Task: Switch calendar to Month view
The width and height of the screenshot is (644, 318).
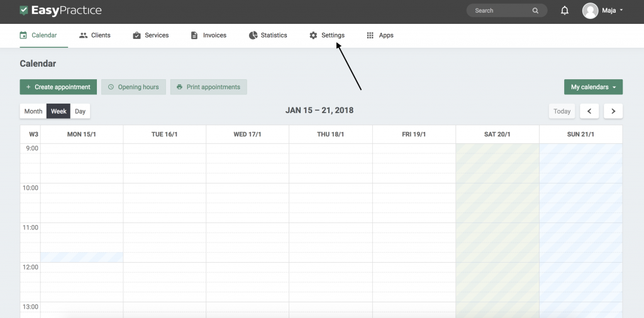Action: point(33,111)
